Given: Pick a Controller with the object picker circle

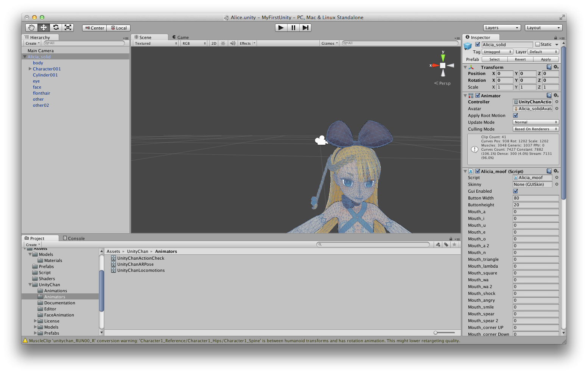Looking at the screenshot, I should pos(557,102).
